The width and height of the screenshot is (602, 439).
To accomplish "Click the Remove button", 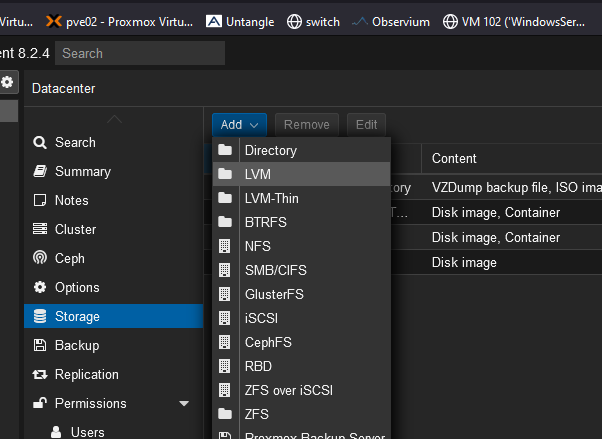I will [x=306, y=125].
